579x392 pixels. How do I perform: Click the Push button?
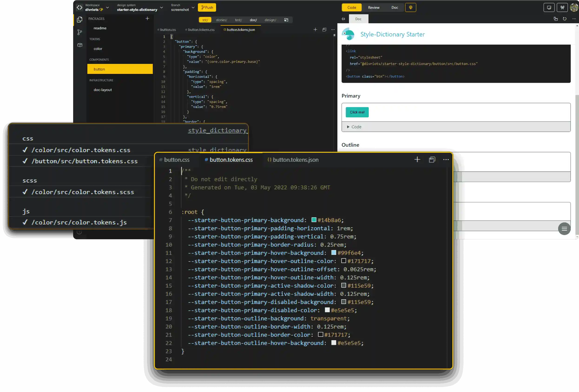207,7
